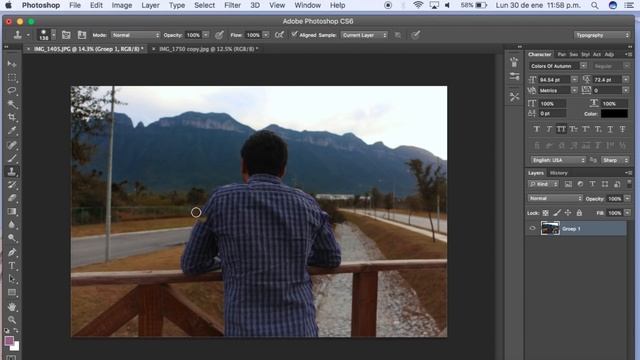Toggle Underline text style

[610, 129]
